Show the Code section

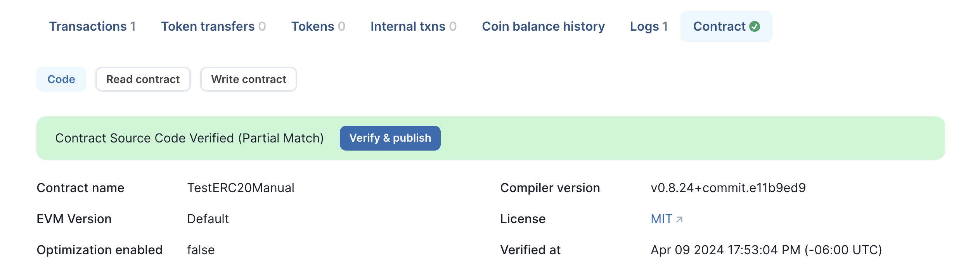(x=61, y=79)
